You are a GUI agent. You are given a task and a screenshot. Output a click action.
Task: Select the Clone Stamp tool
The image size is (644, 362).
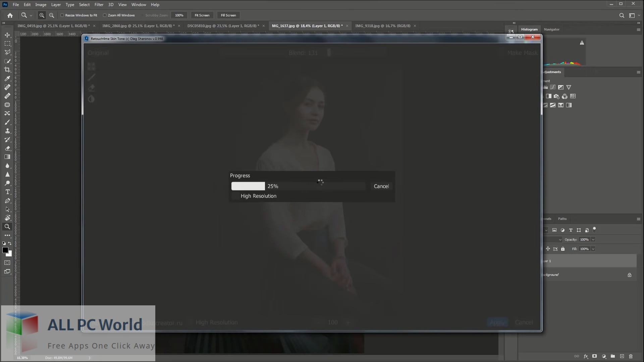coord(7,131)
